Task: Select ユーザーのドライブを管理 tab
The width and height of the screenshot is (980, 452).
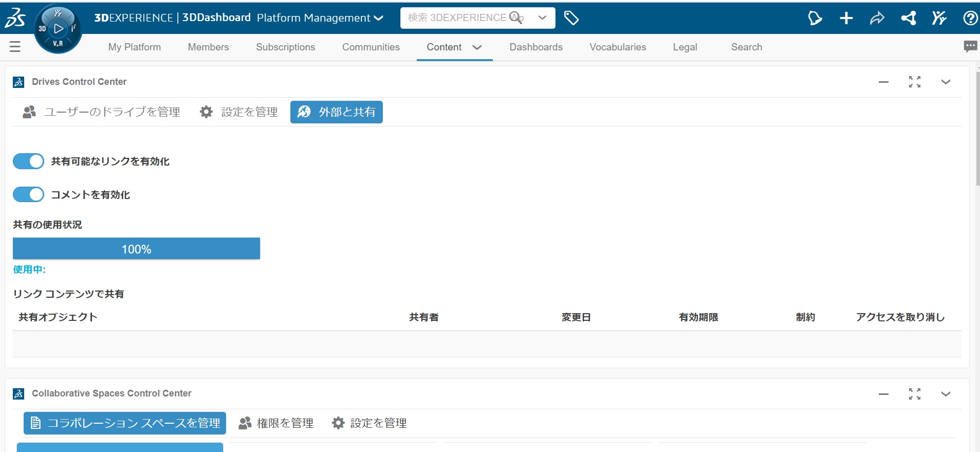Action: (101, 112)
